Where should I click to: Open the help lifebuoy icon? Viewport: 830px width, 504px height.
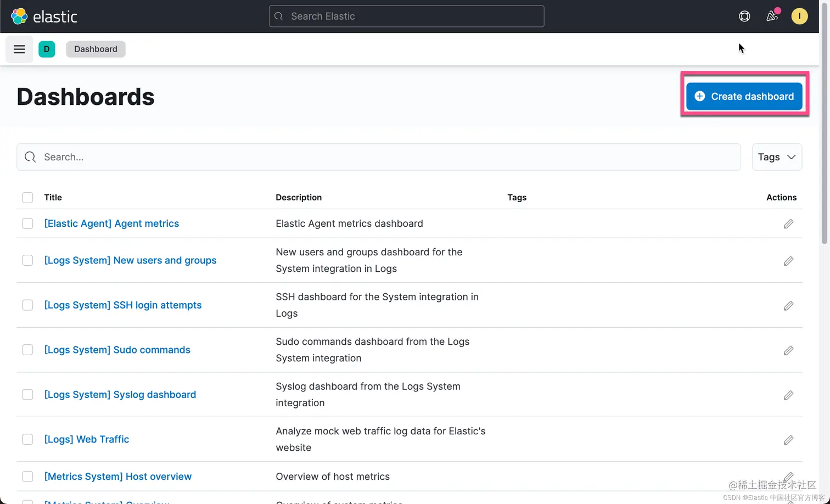click(x=744, y=16)
